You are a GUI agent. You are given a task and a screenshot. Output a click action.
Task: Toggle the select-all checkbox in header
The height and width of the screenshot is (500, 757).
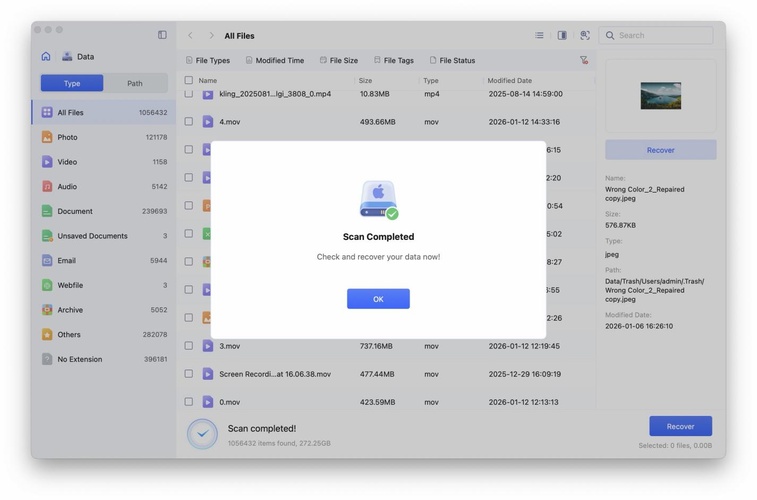click(189, 80)
